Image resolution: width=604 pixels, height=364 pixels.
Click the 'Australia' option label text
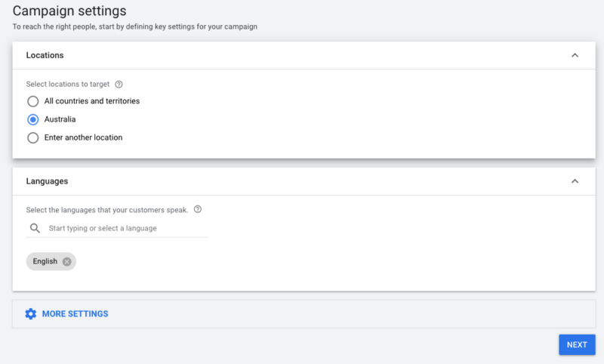pyautogui.click(x=60, y=119)
